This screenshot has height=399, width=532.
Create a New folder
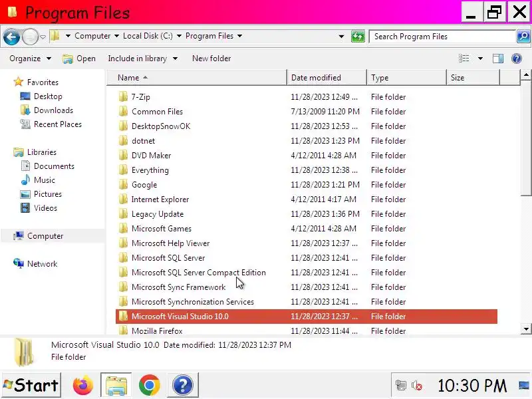coord(211,59)
